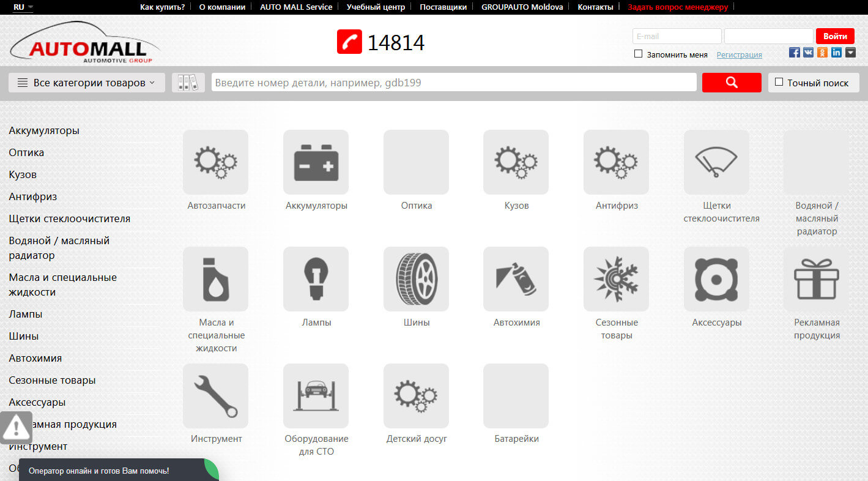The image size is (868, 481).
Task: Expand the Все категории товаров dropdown
Action: tap(86, 83)
